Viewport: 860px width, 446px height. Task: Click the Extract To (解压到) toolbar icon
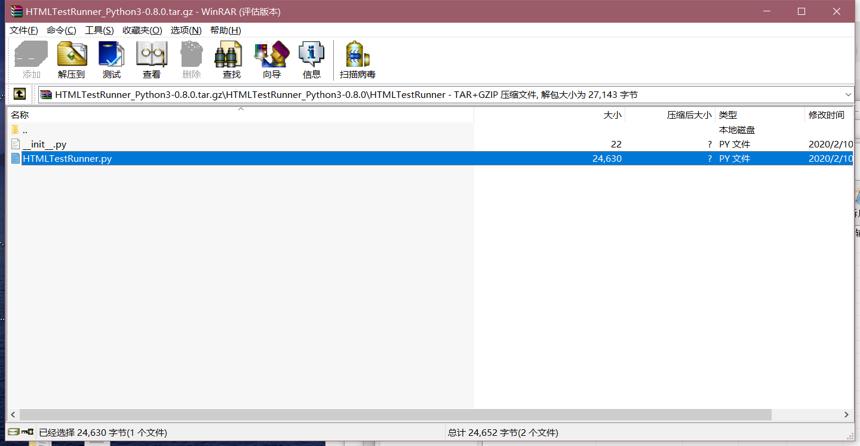tap(71, 60)
